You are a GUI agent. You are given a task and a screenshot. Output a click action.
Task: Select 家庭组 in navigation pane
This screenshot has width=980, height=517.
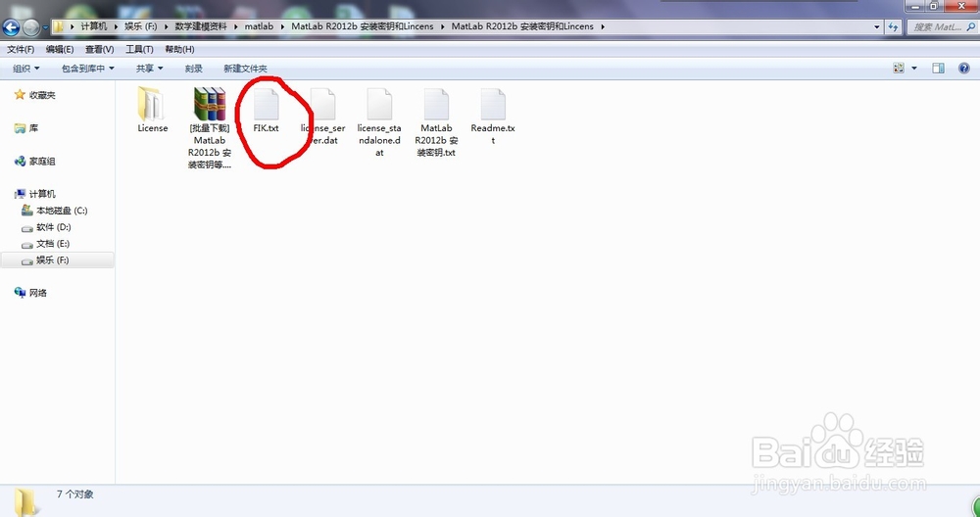point(42,162)
